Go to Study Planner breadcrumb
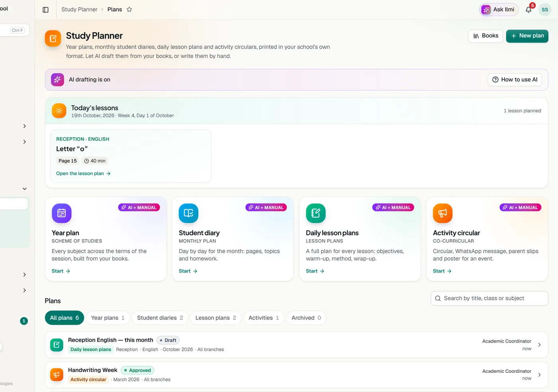The image size is (558, 392). [79, 10]
